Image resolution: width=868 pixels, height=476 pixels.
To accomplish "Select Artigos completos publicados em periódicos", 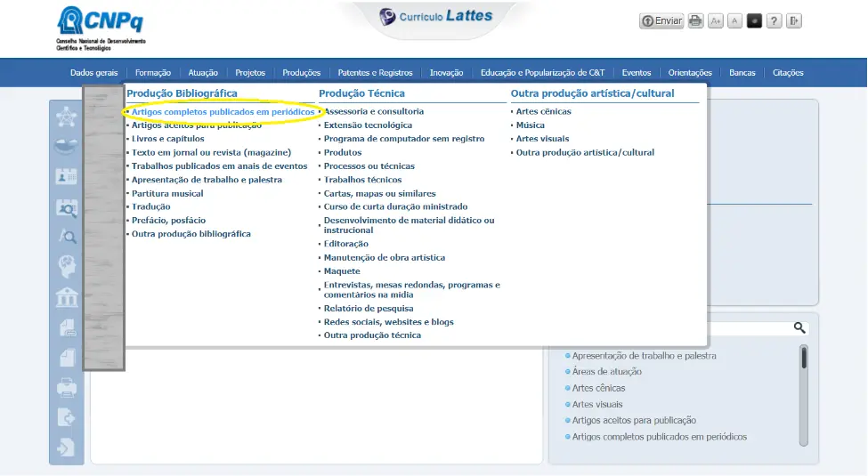I will 223,112.
